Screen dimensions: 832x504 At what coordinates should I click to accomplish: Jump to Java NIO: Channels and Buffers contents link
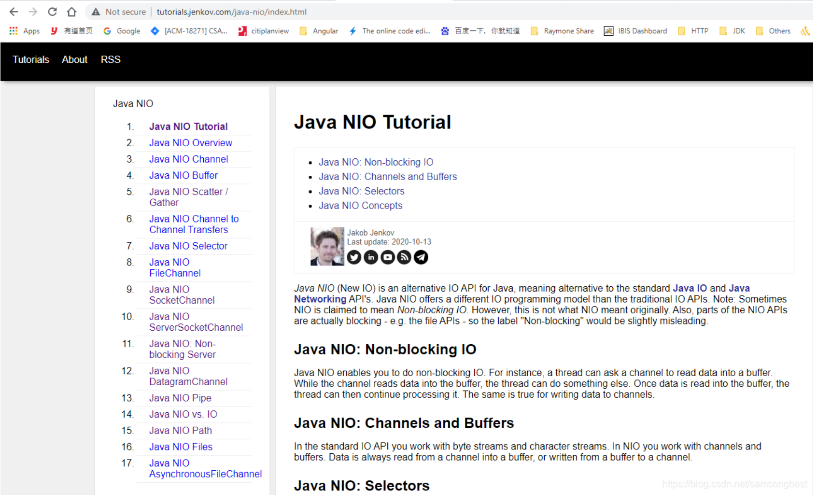point(388,177)
